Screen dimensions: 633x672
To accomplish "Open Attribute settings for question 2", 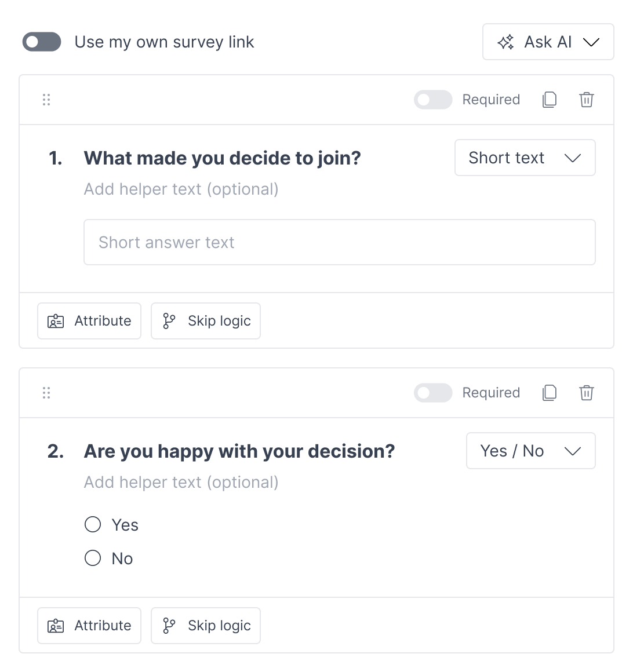I will pos(89,625).
